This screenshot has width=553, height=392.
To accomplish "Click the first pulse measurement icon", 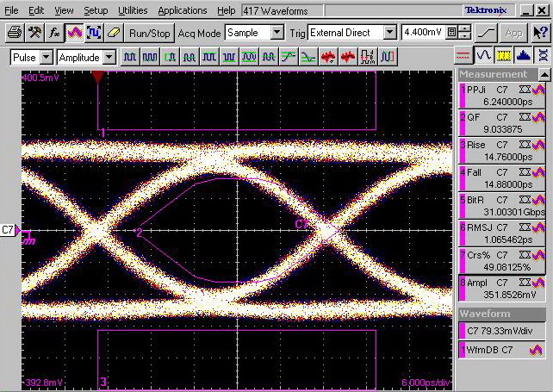I will pyautogui.click(x=129, y=58).
